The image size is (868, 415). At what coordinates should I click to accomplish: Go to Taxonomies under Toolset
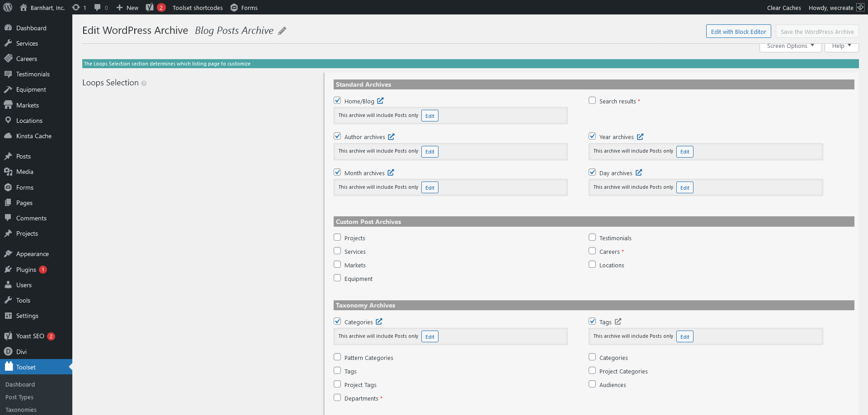click(21, 410)
